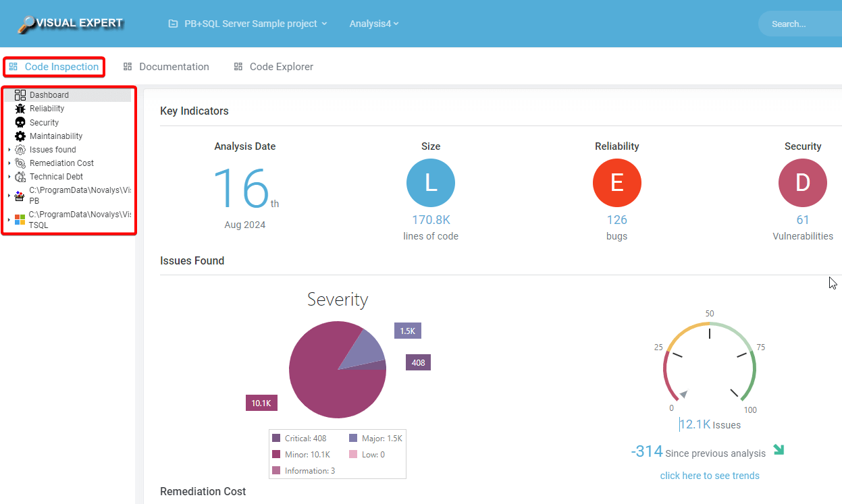Viewport: 842px width, 504px height.
Task: Toggle the Critical: 408 legend swatch
Action: pos(276,439)
